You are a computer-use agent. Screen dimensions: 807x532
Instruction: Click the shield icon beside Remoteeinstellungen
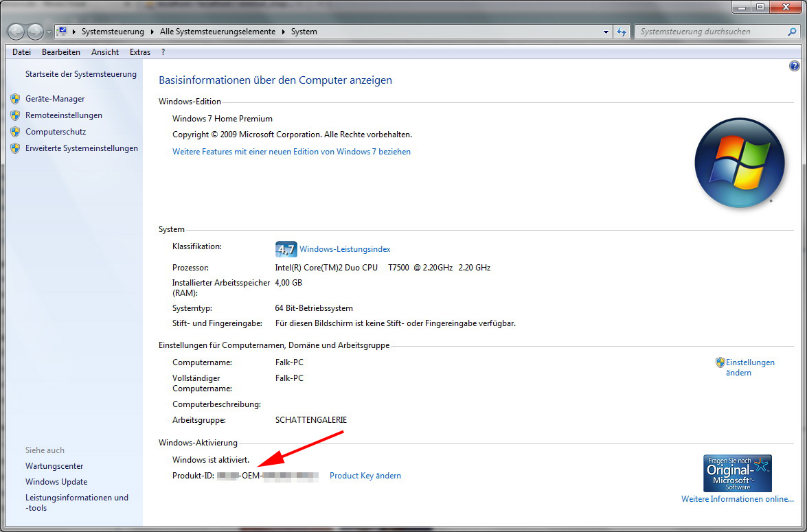point(15,115)
